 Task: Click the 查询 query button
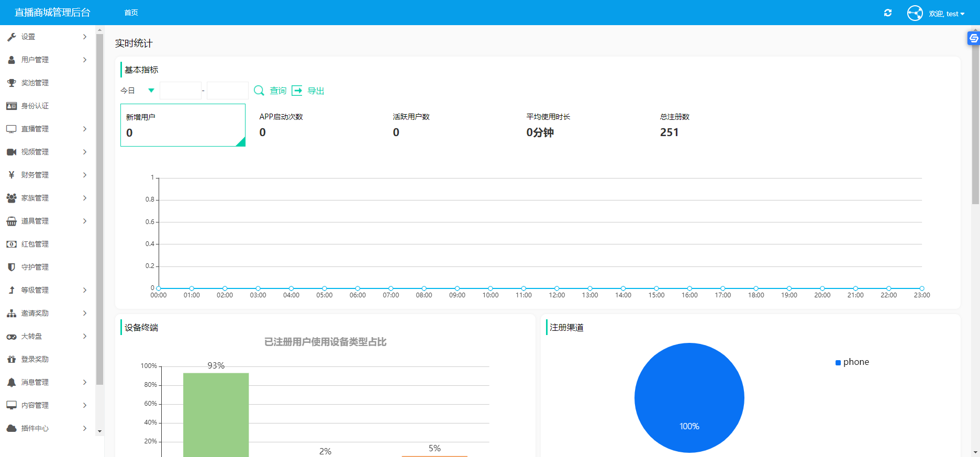pyautogui.click(x=278, y=91)
